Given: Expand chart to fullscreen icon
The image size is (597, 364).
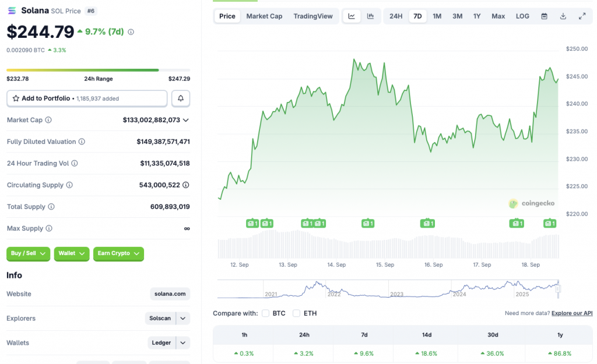Looking at the screenshot, I should pos(582,16).
